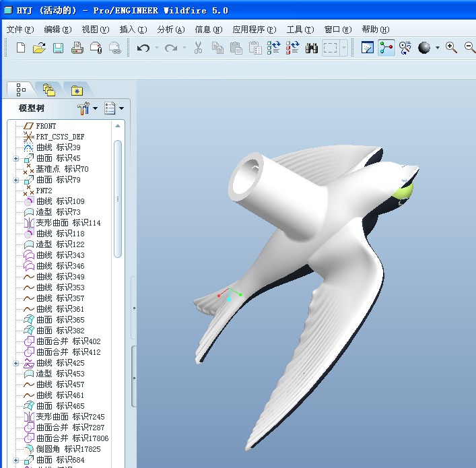Click the Repaint screen icon

point(368,48)
